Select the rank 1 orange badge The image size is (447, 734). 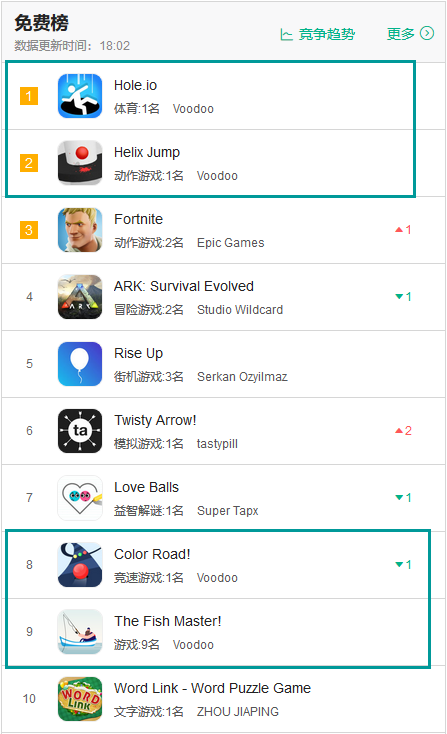pyautogui.click(x=29, y=96)
